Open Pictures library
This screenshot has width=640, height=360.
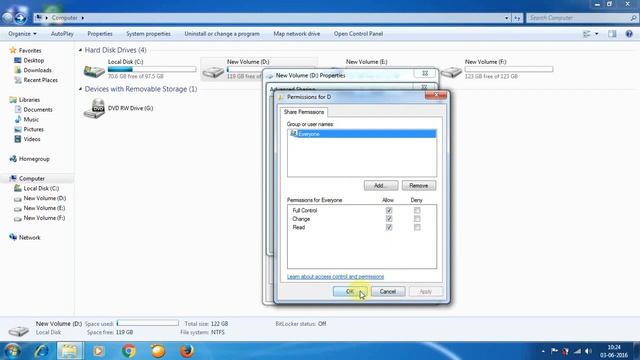coord(33,129)
